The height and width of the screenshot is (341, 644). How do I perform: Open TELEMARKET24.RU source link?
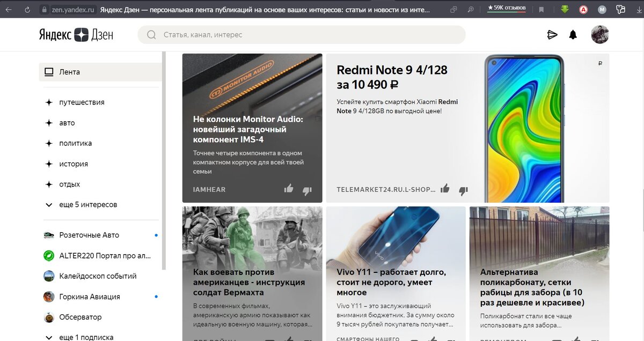pos(385,189)
